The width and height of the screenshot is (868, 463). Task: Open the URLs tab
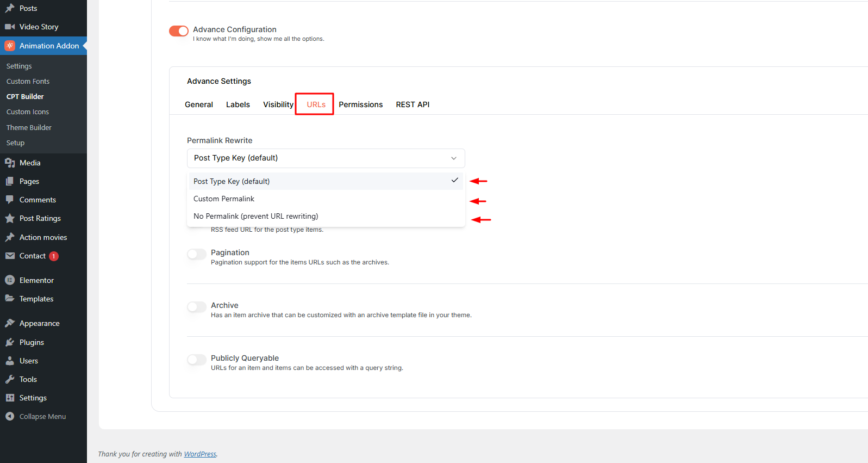click(316, 104)
